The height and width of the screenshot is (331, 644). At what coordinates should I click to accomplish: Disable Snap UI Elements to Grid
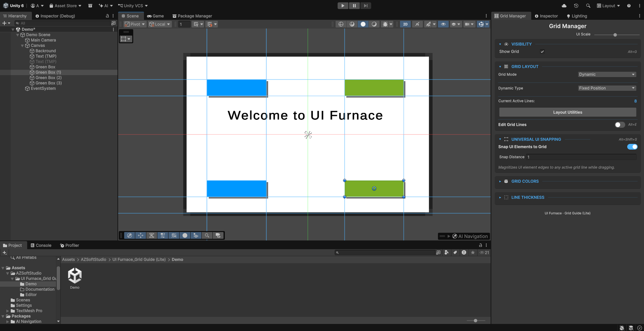632,147
